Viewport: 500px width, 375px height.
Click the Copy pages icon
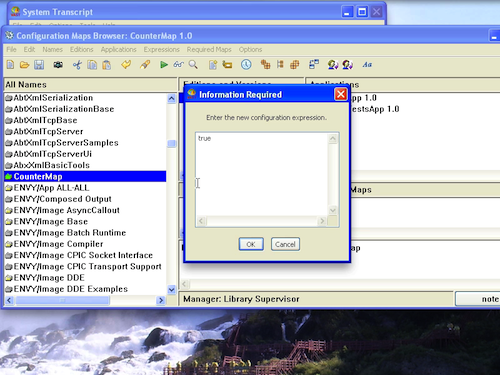click(92, 64)
